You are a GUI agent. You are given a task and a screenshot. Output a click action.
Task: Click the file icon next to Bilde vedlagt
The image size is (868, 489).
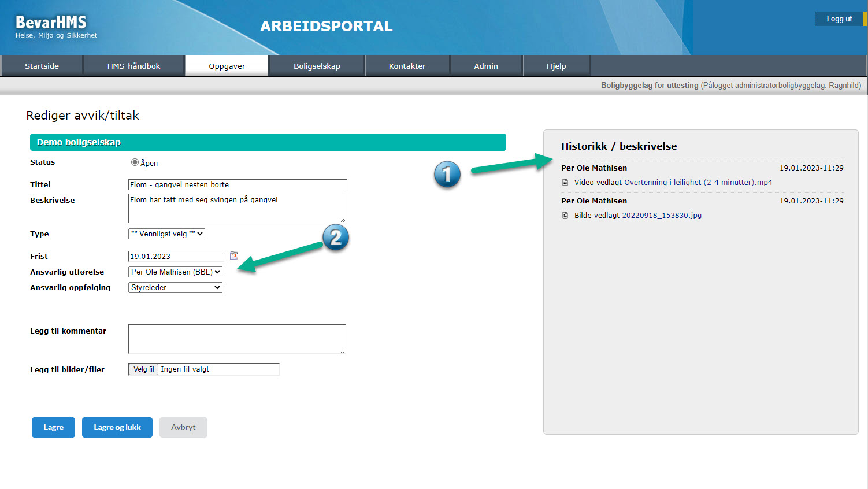coord(565,216)
